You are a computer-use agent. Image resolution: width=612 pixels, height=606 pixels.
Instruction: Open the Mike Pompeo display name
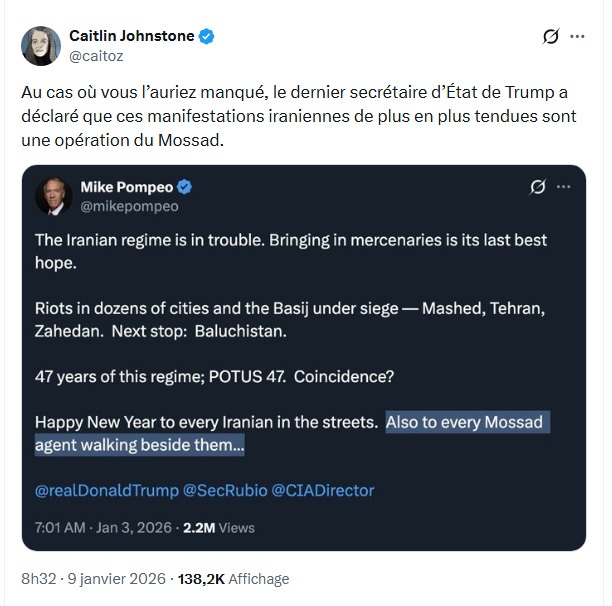126,187
